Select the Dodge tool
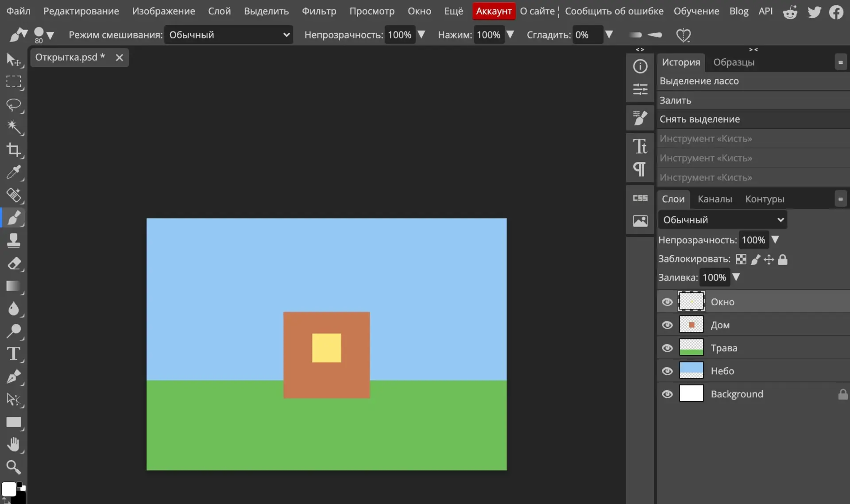Image resolution: width=850 pixels, height=504 pixels. pos(13,331)
